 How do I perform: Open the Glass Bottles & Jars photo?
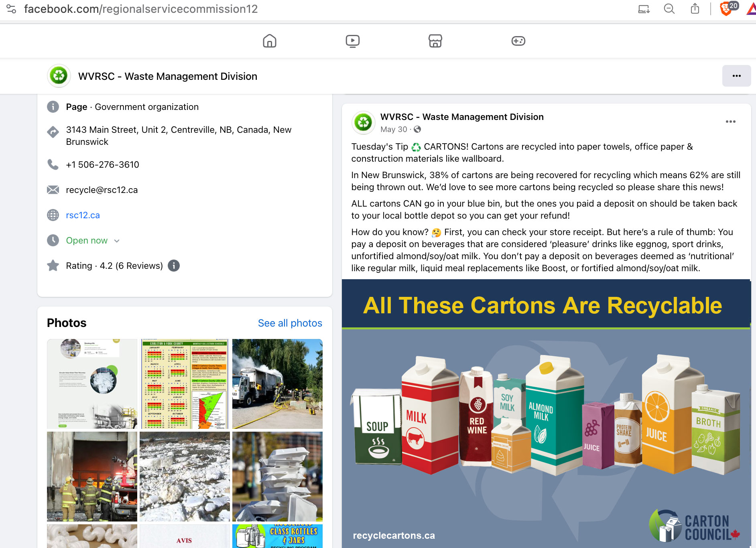coord(277,536)
